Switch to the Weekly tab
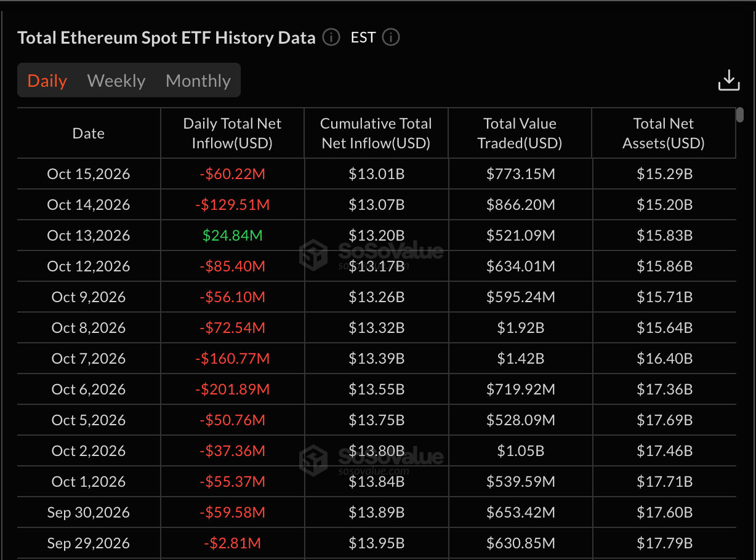The image size is (756, 560). click(x=116, y=81)
